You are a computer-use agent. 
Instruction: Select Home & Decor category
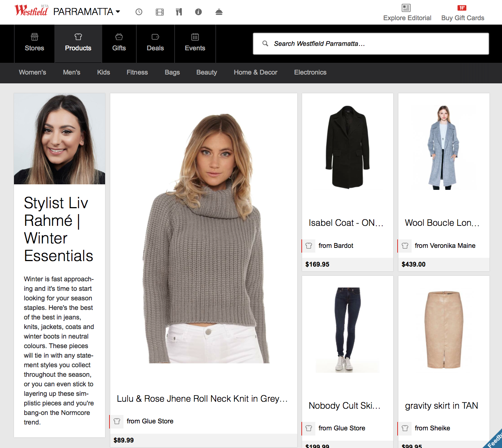tap(256, 72)
